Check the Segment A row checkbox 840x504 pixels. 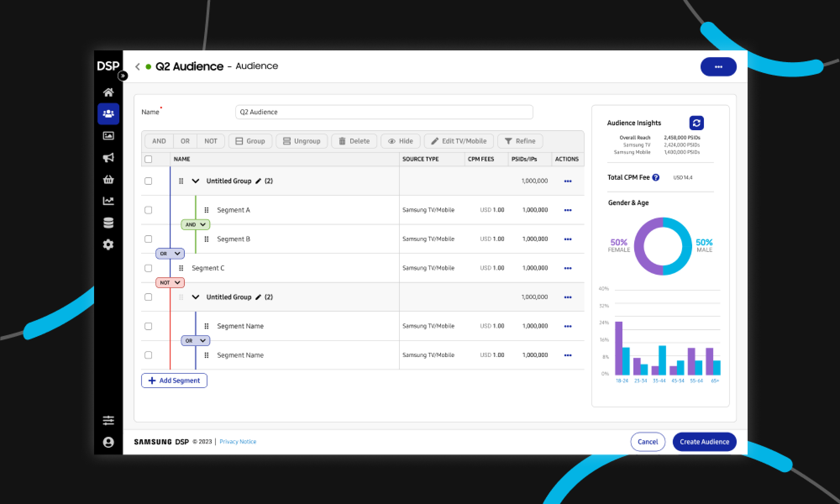(148, 210)
